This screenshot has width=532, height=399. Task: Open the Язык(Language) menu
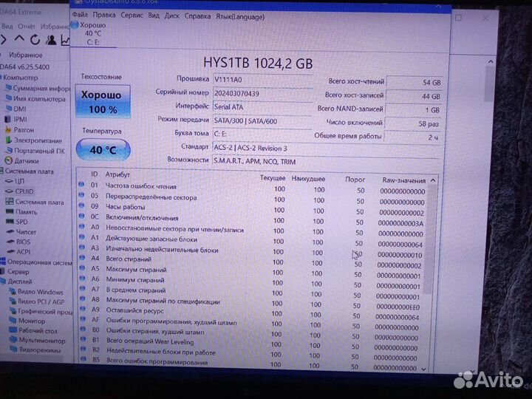tap(239, 15)
